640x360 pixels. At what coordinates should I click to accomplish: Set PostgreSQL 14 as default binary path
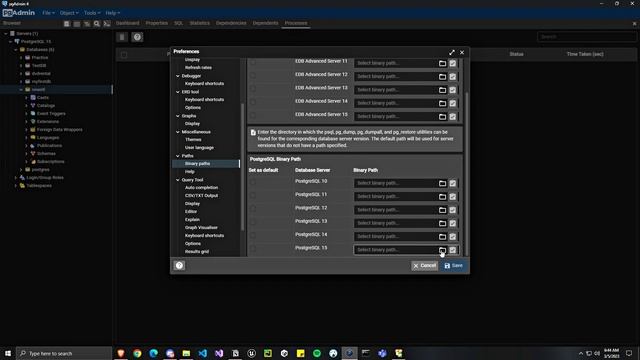253,236
